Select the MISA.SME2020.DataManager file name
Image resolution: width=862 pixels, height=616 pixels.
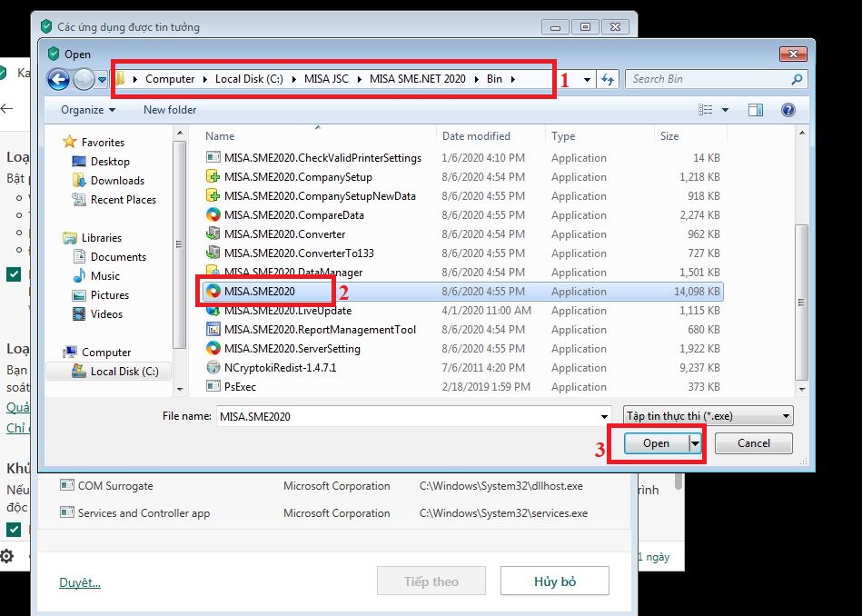[x=293, y=273]
